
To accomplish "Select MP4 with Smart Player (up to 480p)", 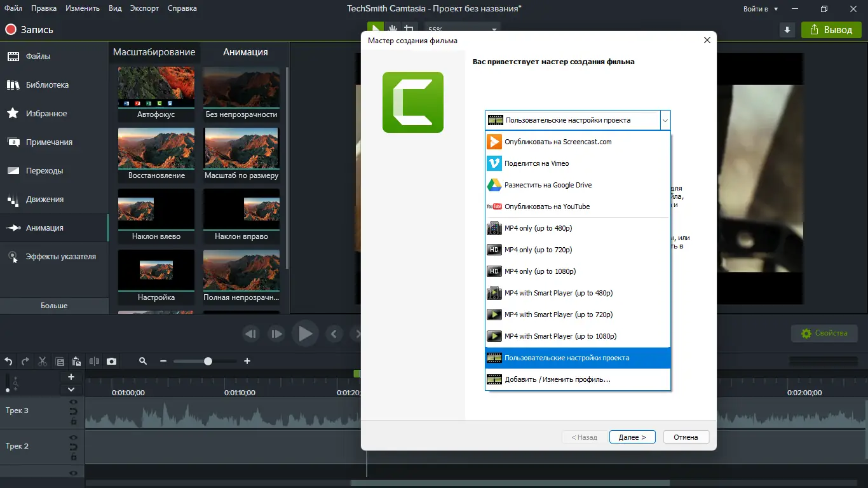I will pyautogui.click(x=578, y=293).
